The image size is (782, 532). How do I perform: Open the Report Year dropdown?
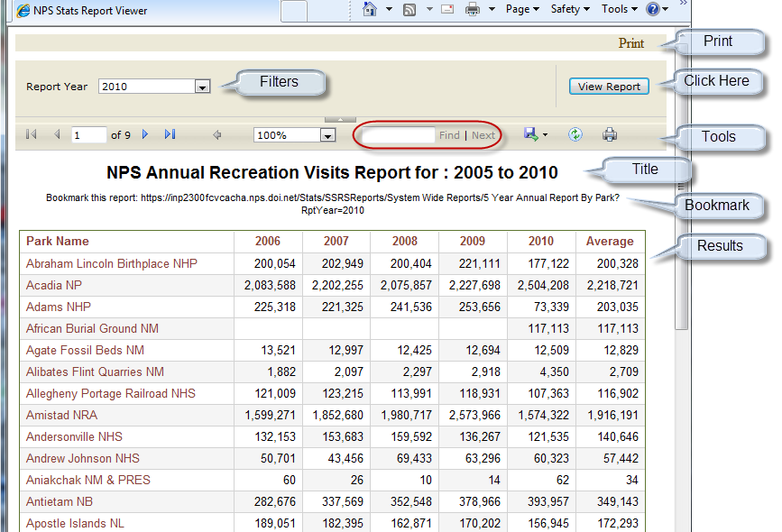[x=204, y=85]
